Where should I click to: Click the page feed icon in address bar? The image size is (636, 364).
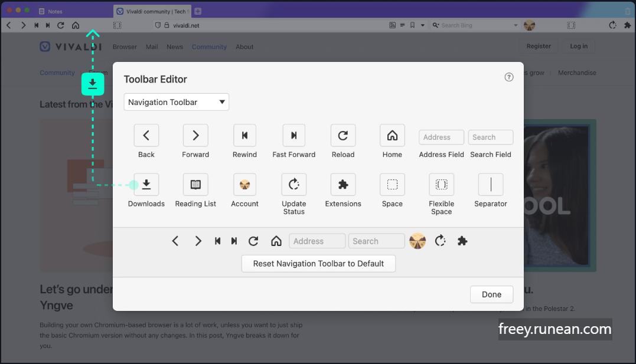click(x=392, y=25)
